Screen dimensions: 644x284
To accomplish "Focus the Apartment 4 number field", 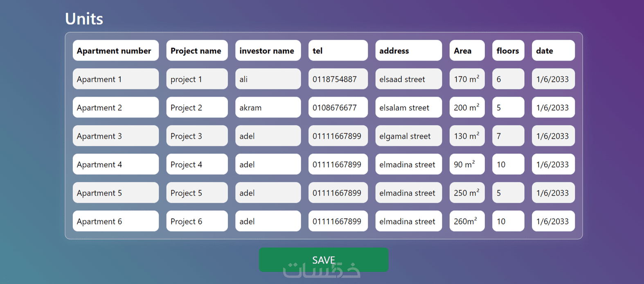I will coord(115,164).
